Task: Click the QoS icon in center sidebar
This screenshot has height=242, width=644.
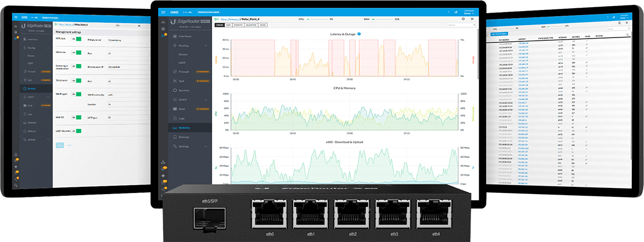Action: pyautogui.click(x=175, y=81)
